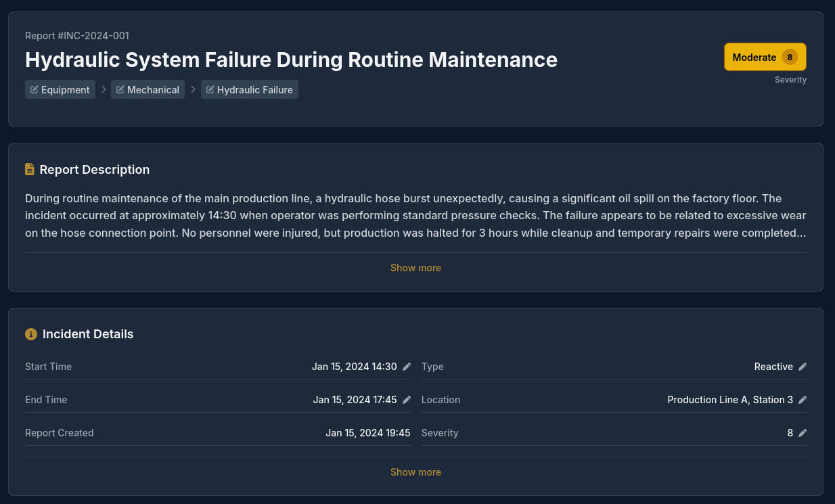This screenshot has width=835, height=504.
Task: Select the Hydraulic Failure breadcrumb tag
Action: pos(254,90)
